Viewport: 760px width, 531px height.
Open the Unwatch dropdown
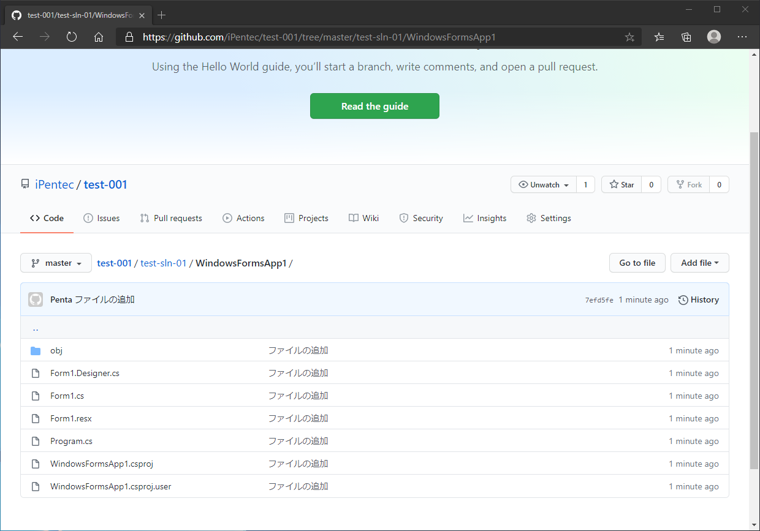(x=543, y=185)
